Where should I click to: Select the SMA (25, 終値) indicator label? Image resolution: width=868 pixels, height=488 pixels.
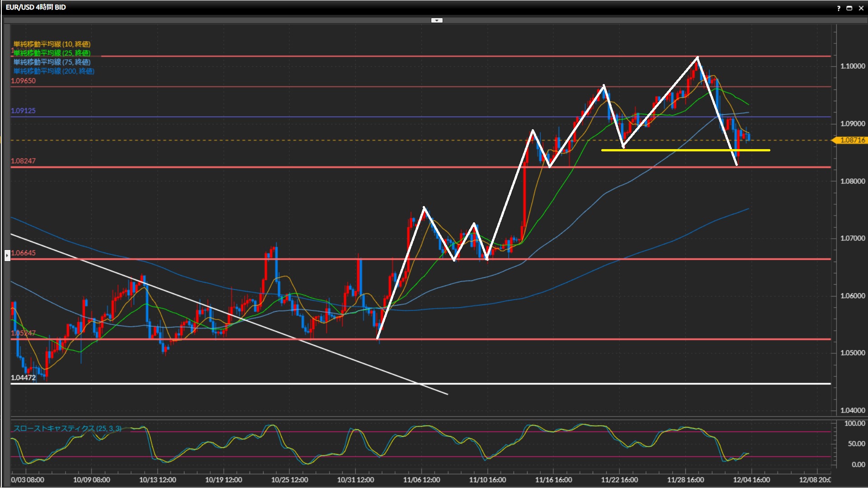(x=52, y=53)
